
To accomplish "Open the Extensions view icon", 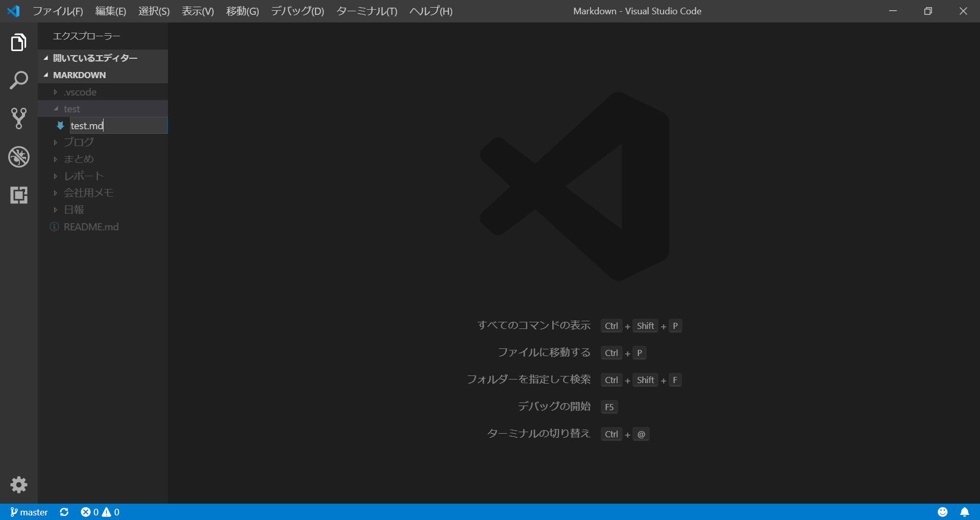I will [19, 195].
